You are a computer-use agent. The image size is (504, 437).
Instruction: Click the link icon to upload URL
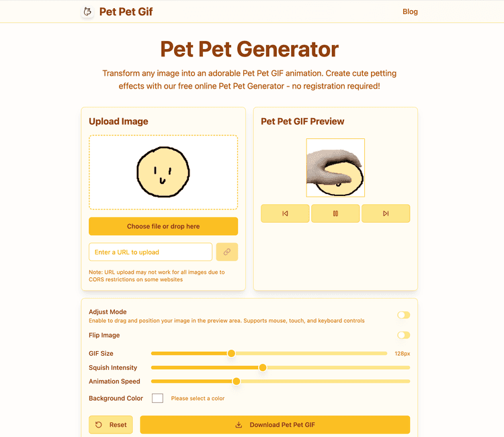point(227,252)
